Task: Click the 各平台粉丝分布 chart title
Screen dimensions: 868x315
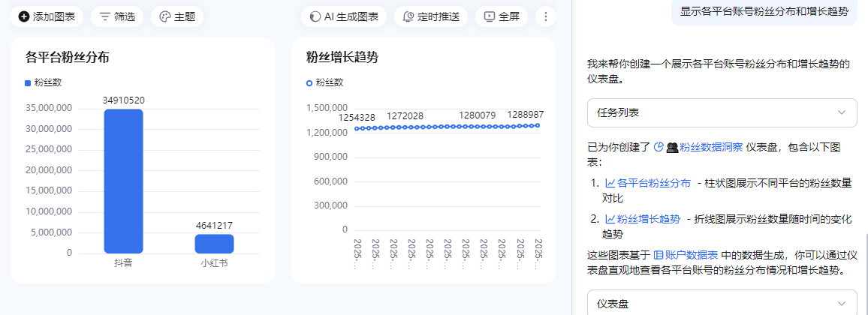Action: (x=68, y=57)
